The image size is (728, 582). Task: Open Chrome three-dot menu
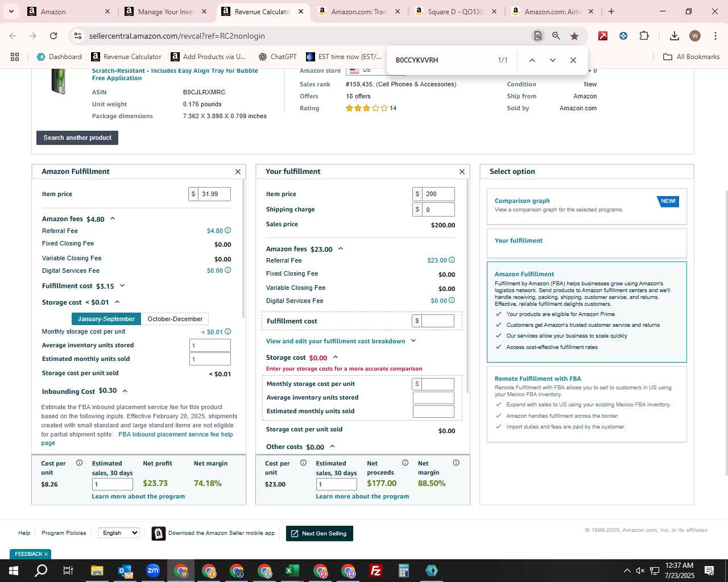715,36
